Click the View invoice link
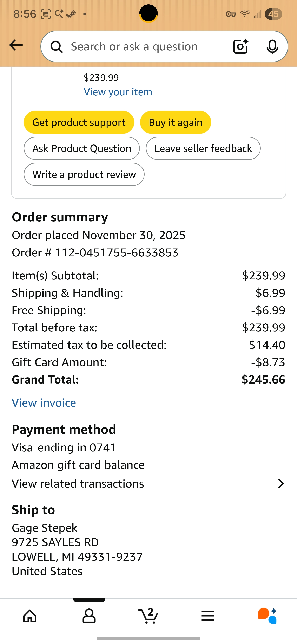The height and width of the screenshot is (644, 297). click(x=44, y=403)
